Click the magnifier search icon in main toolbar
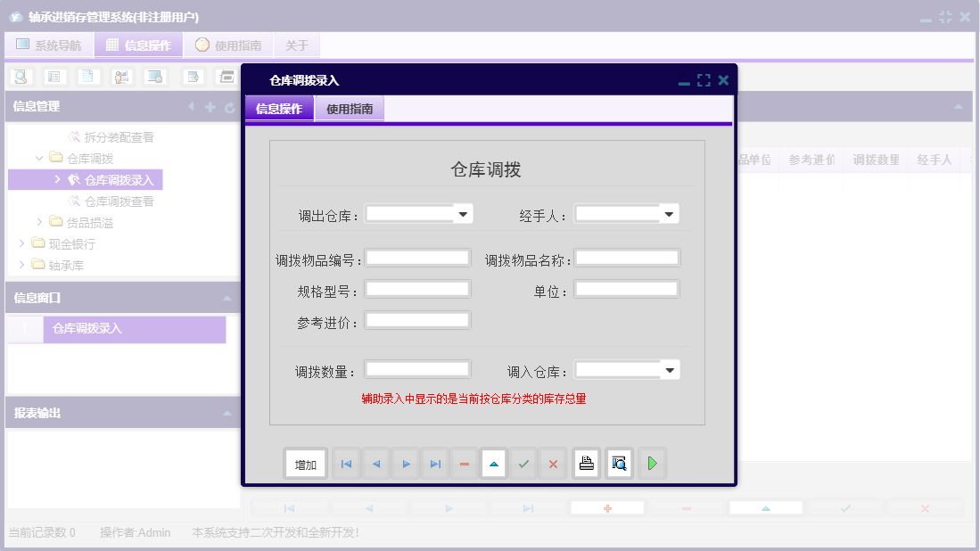Screen dimensions: 980x551 tap(19, 77)
